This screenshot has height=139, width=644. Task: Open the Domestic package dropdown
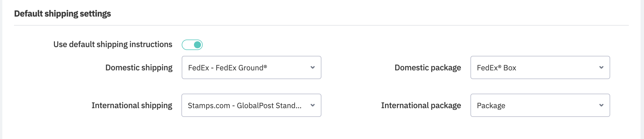pos(540,67)
